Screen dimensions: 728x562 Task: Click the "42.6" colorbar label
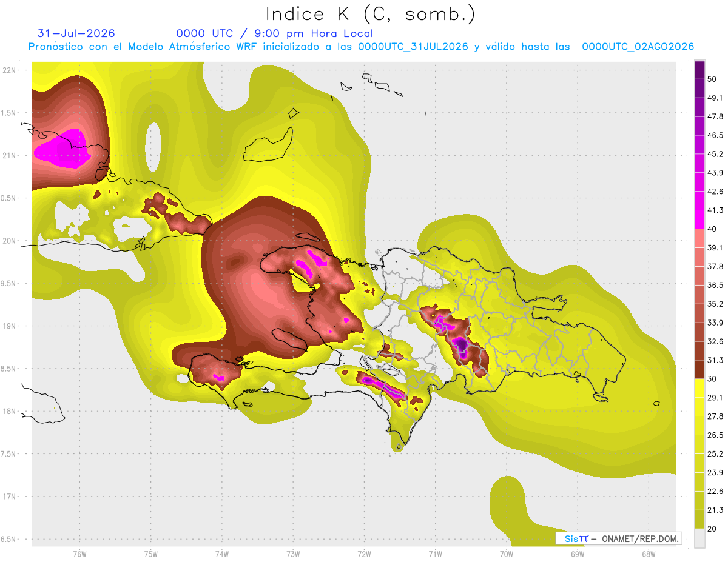(x=715, y=192)
